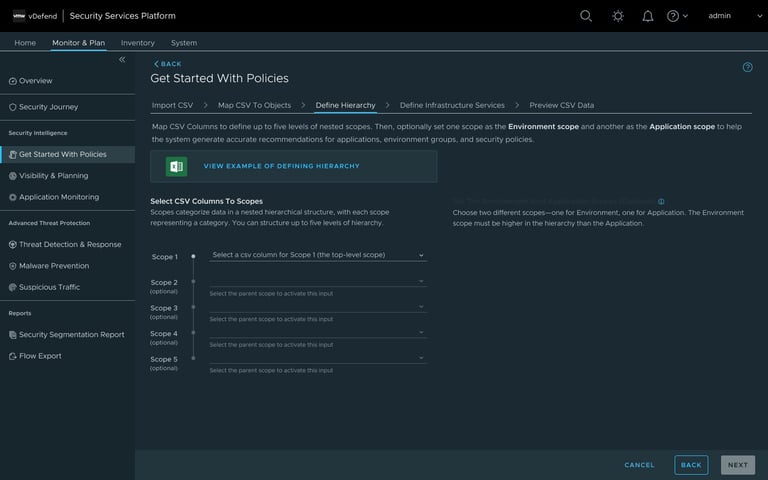Click the Excel spreadsheet example icon
Screen dimensions: 768x480
pos(177,166)
